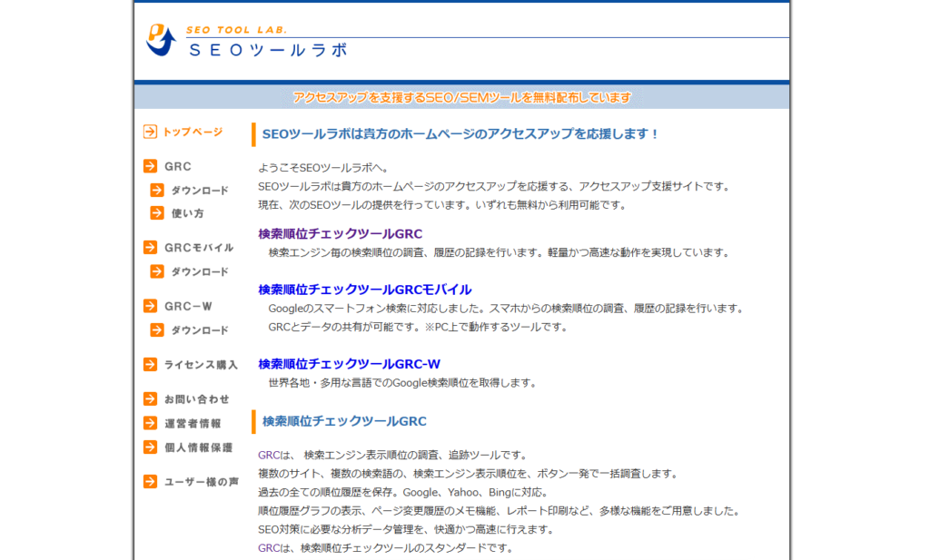
Task: Go to ライセンス購入 page
Action: point(201,365)
